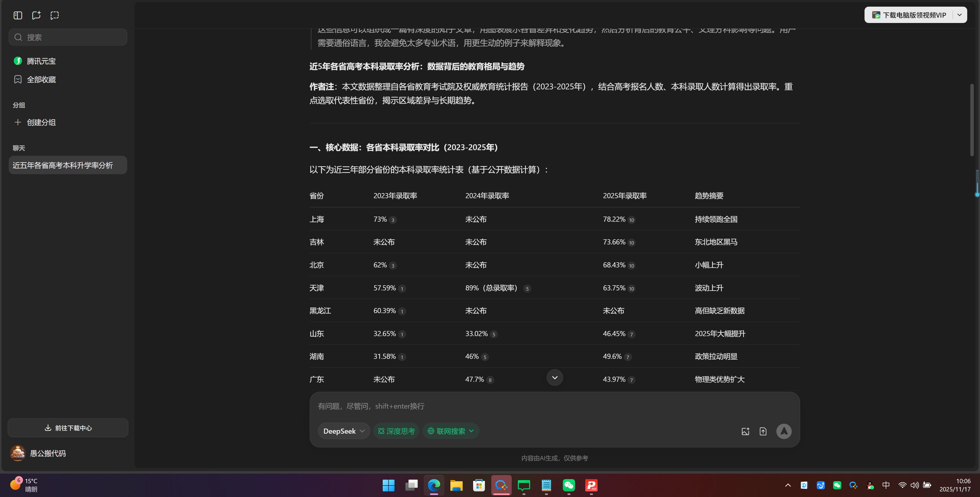Open WeChat from the taskbar

[x=568, y=486]
